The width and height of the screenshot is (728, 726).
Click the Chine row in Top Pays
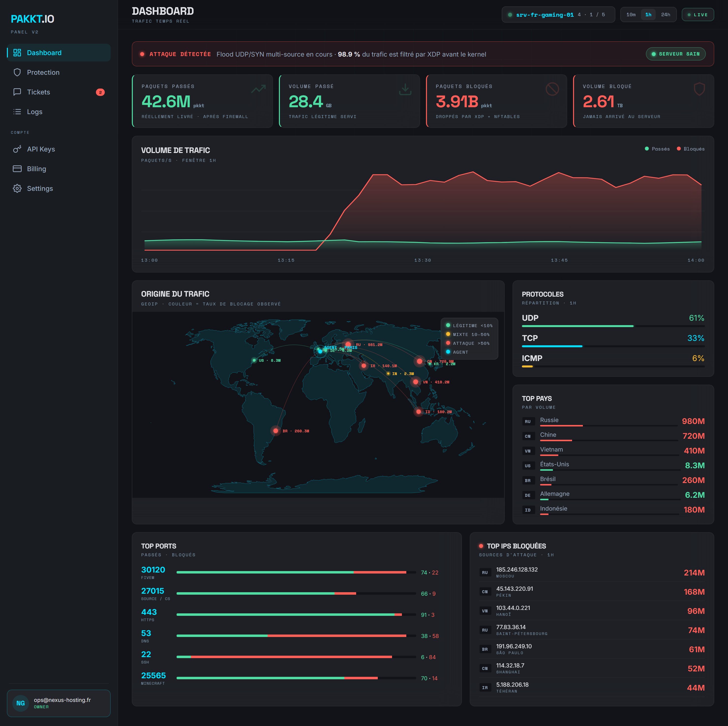point(613,436)
